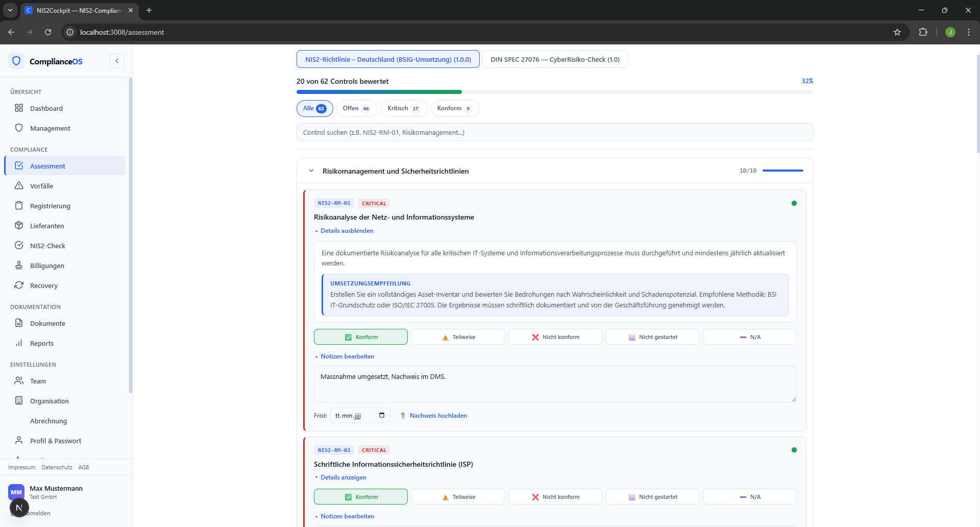Focus the Control suchen search field

554,132
